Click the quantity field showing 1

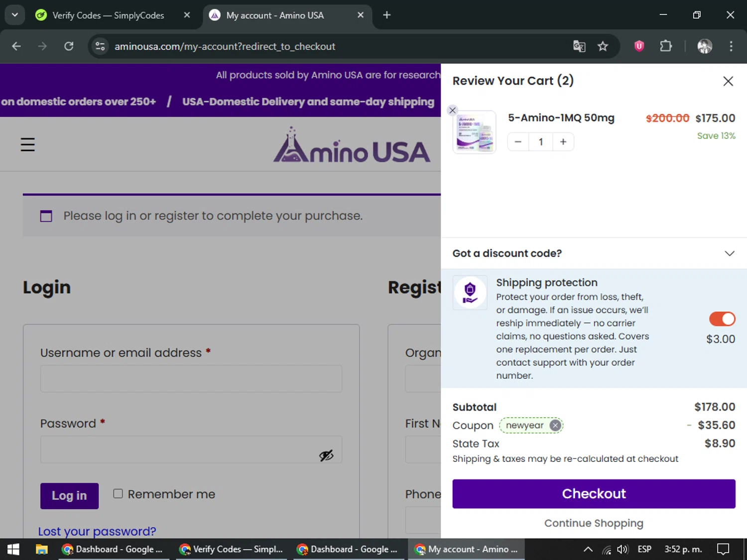[540, 142]
